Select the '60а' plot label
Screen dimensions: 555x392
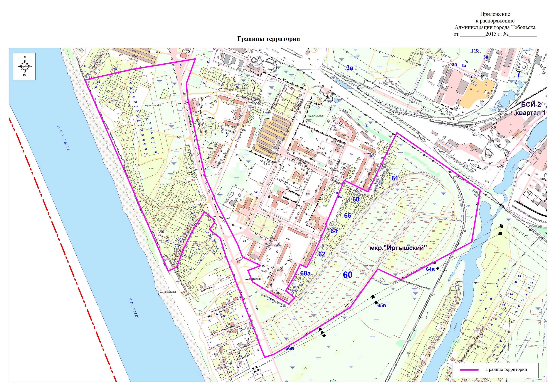[x=305, y=273]
